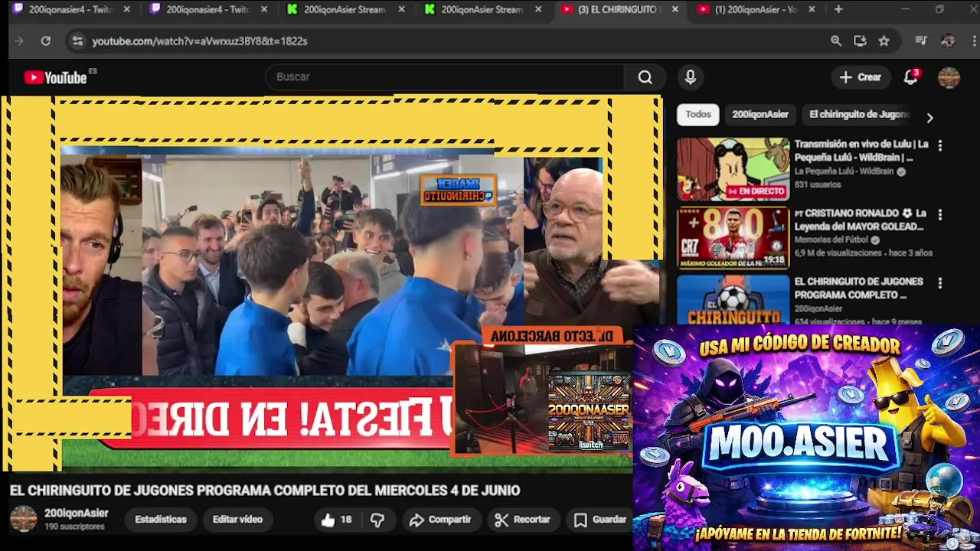
Task: Open 'EL CHIRINGUITO DE JUGONES PROGRAMA COMPLETO' suggested title
Action: click(x=858, y=288)
